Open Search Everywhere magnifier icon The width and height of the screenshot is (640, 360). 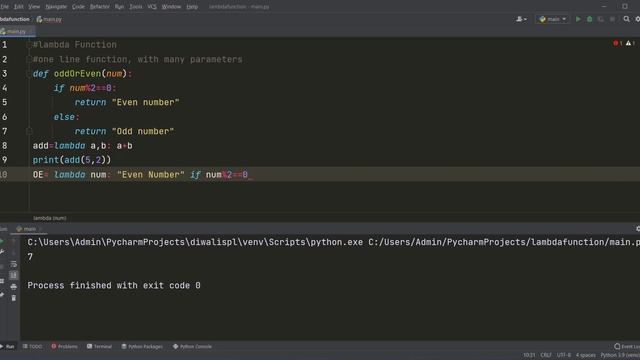626,19
